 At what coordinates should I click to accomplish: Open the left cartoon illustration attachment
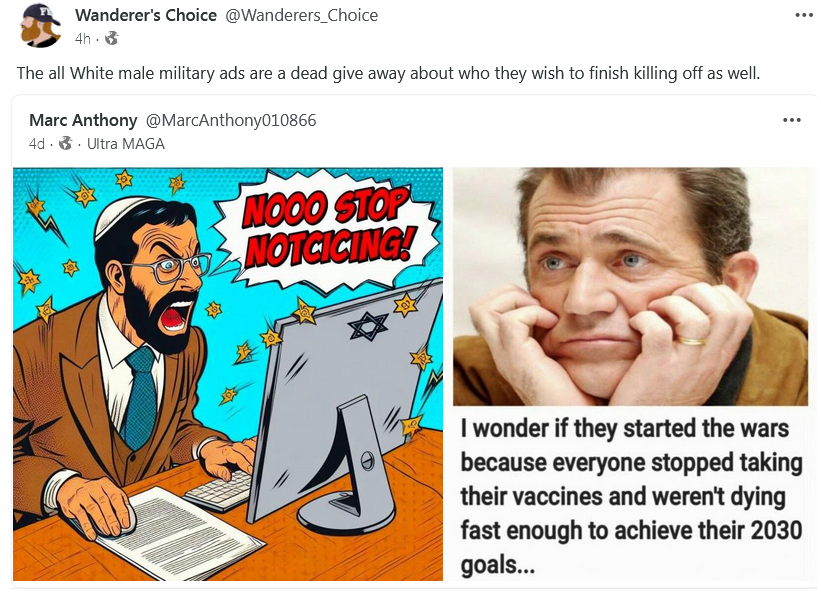[228, 374]
